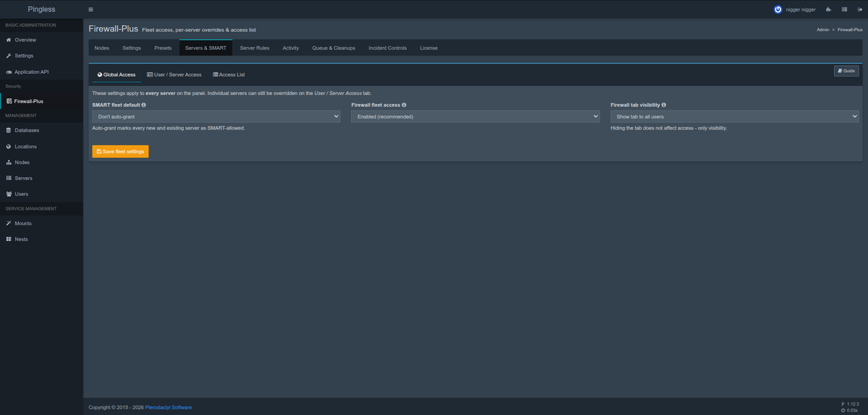Click the Firewall-Plus breadcrumb text
Screen dimensions: 868x415
(850, 30)
